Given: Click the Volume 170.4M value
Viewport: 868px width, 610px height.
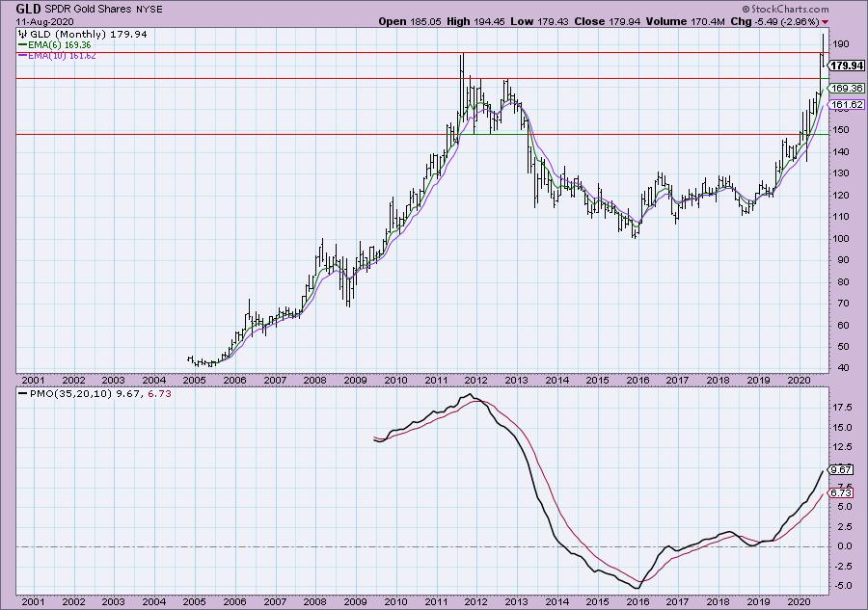Looking at the screenshot, I should pos(685,21).
